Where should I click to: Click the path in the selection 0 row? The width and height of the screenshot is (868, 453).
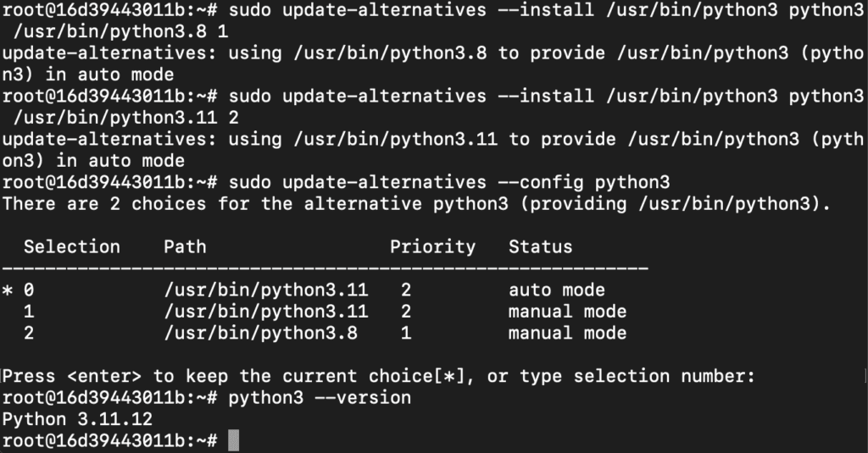[x=265, y=290]
